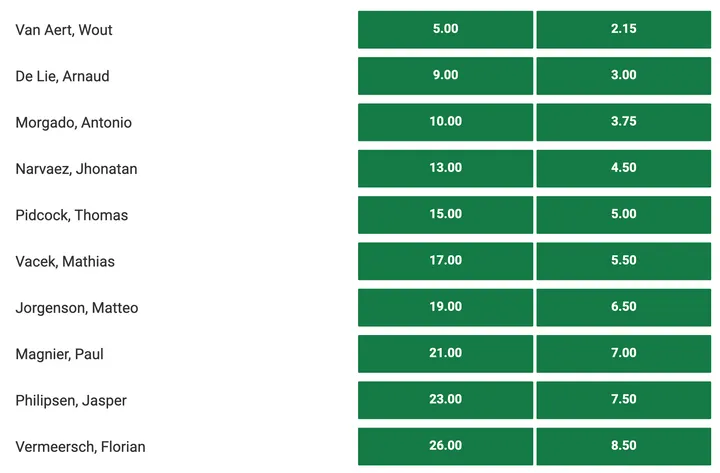Screen dimensions: 720x473
Task: Choose the 26.00 odds for Vermeersch
Action: tap(445, 446)
